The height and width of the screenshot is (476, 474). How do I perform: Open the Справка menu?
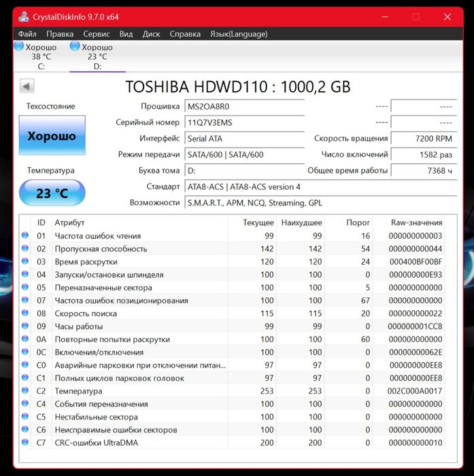[185, 34]
